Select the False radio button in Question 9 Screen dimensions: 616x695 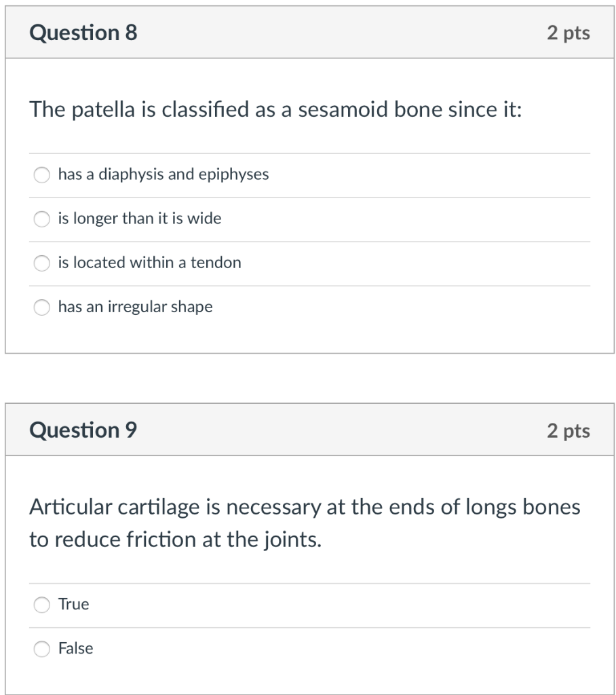42,649
